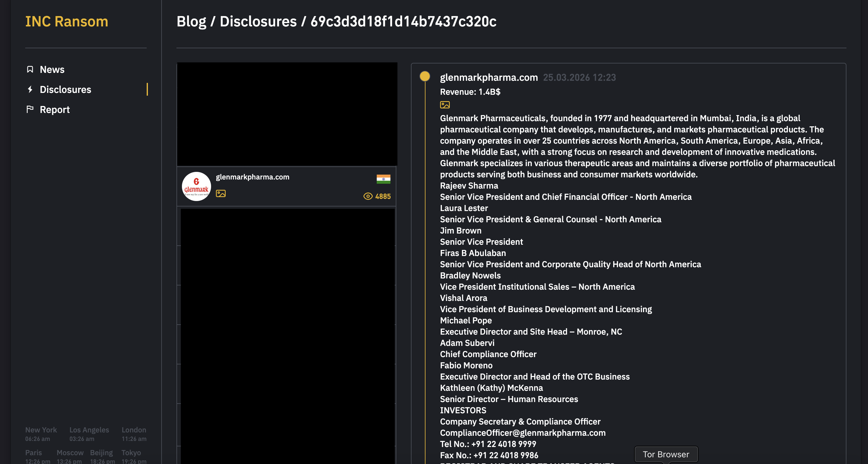Screen dimensions: 868x464
Task: Click the New York clock
Action: (x=41, y=434)
